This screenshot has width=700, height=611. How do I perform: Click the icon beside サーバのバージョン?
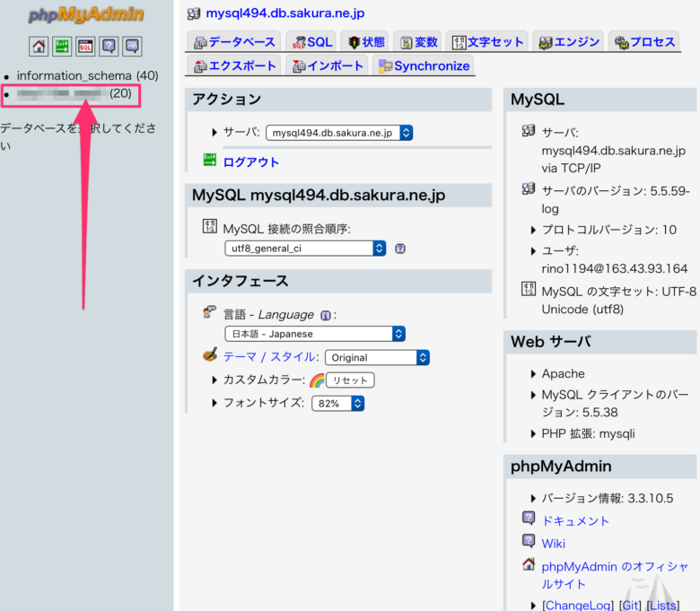pos(529,188)
